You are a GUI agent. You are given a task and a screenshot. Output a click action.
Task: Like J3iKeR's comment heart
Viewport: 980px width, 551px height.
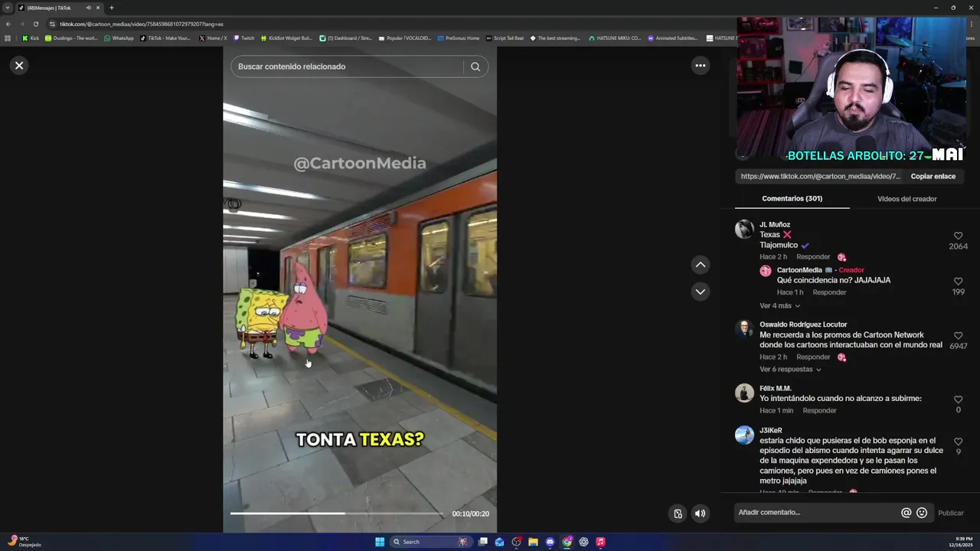coord(958,442)
